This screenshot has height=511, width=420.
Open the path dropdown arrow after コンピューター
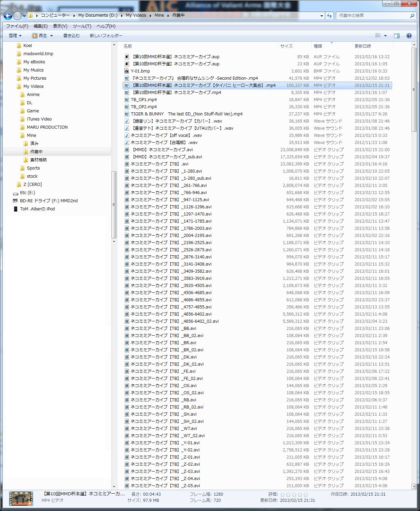tap(74, 15)
